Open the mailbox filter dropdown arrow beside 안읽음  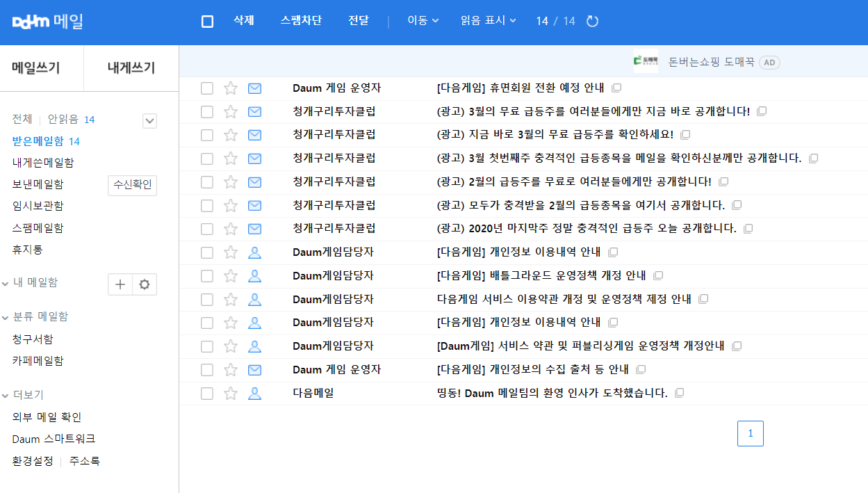150,121
